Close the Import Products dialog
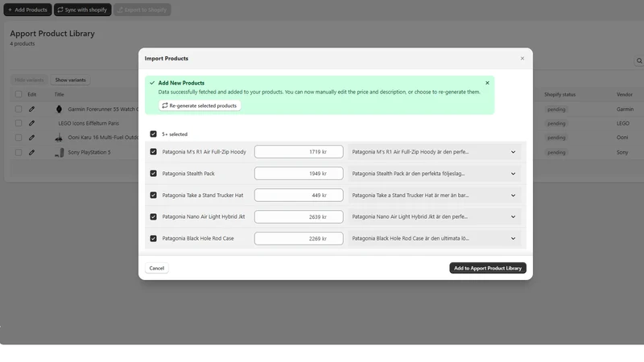This screenshot has width=644, height=362. pyautogui.click(x=522, y=58)
